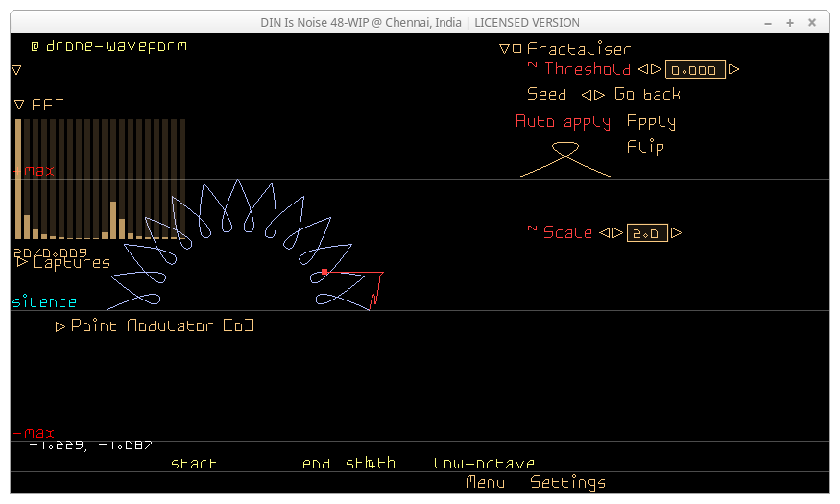The height and width of the screenshot is (504, 840).
Task: Click the red waveform vertex point
Action: (x=324, y=272)
